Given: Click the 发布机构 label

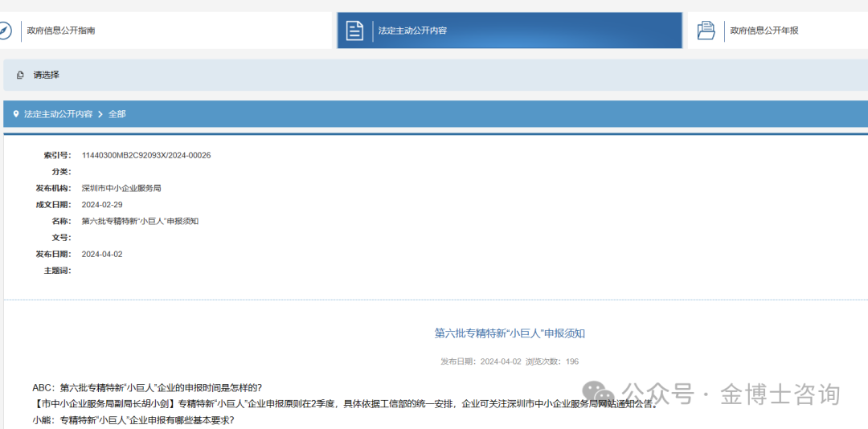Looking at the screenshot, I should 54,188.
